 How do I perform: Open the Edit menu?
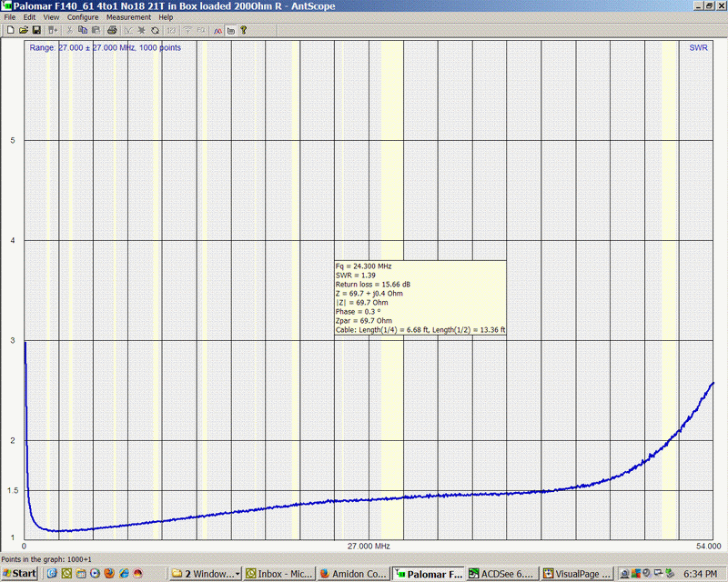click(29, 17)
